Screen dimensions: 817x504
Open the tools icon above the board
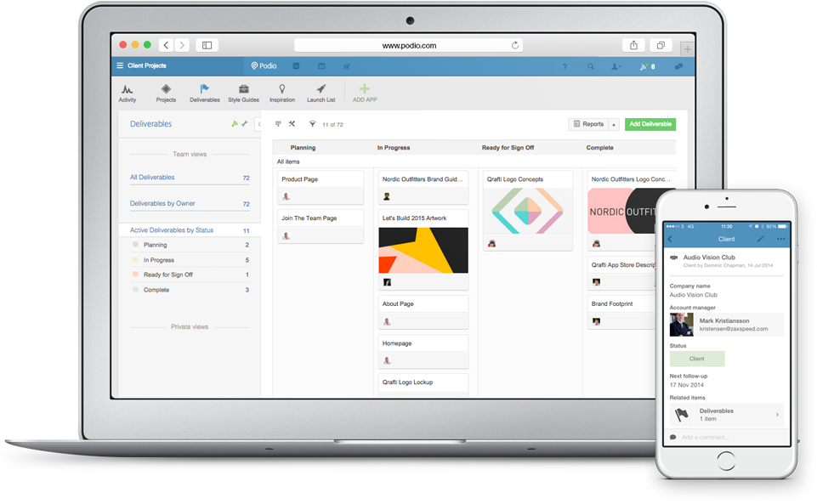(292, 124)
